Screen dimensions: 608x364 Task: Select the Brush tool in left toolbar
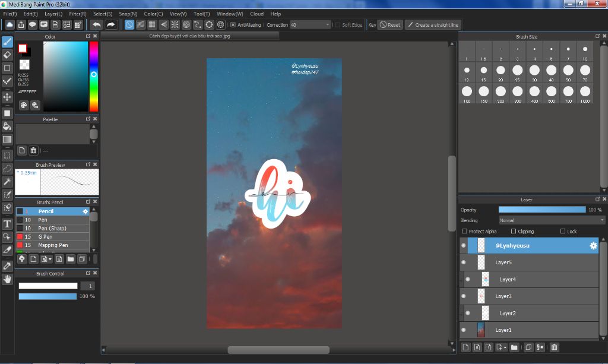(7, 42)
